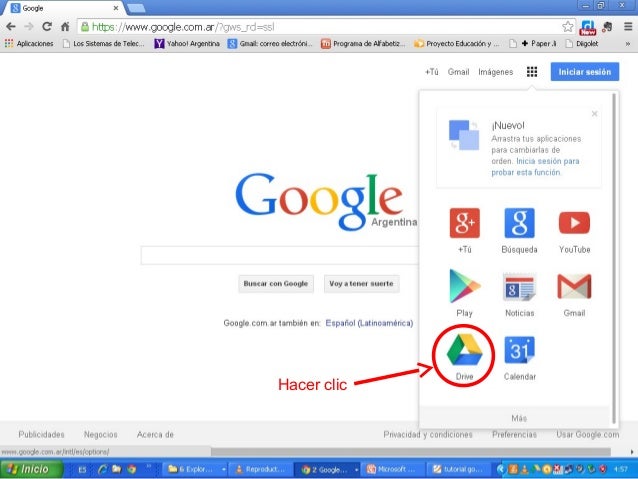638x479 pixels.
Task: Go to the Home page icon
Action: [65, 27]
